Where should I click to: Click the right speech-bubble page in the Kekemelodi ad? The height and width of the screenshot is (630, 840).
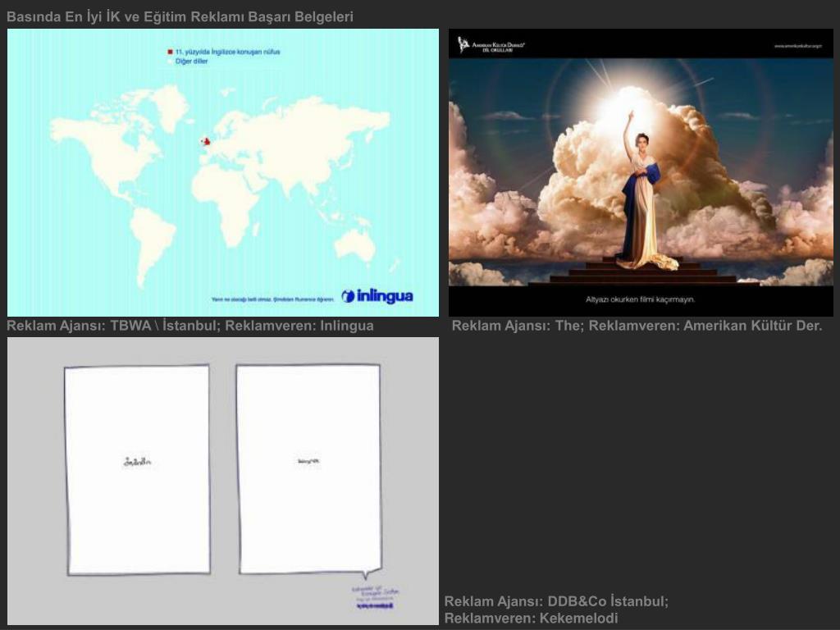(309, 470)
